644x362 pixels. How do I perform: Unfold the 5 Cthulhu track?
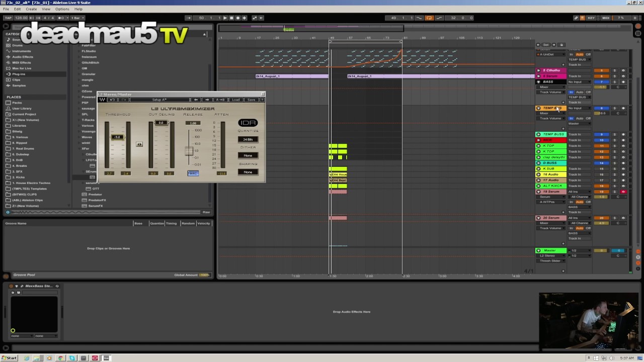(x=538, y=70)
